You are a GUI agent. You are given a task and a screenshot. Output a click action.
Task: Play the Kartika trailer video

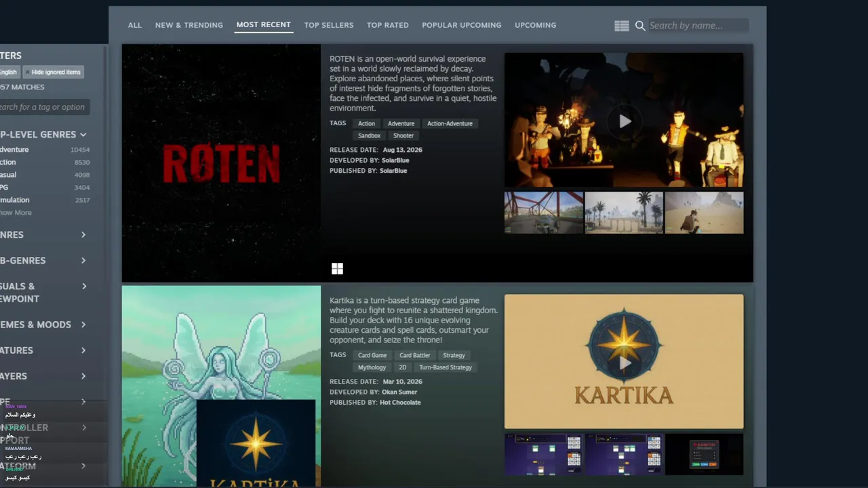click(x=625, y=363)
